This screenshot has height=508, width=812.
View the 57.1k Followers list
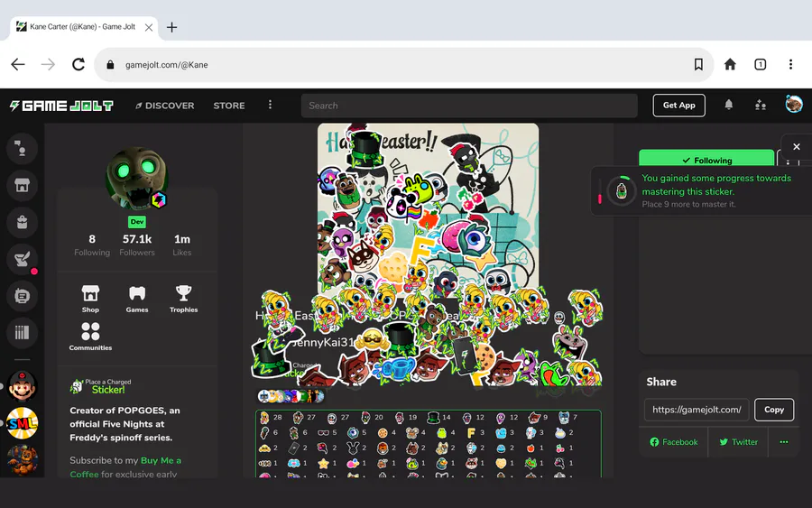pyautogui.click(x=137, y=245)
